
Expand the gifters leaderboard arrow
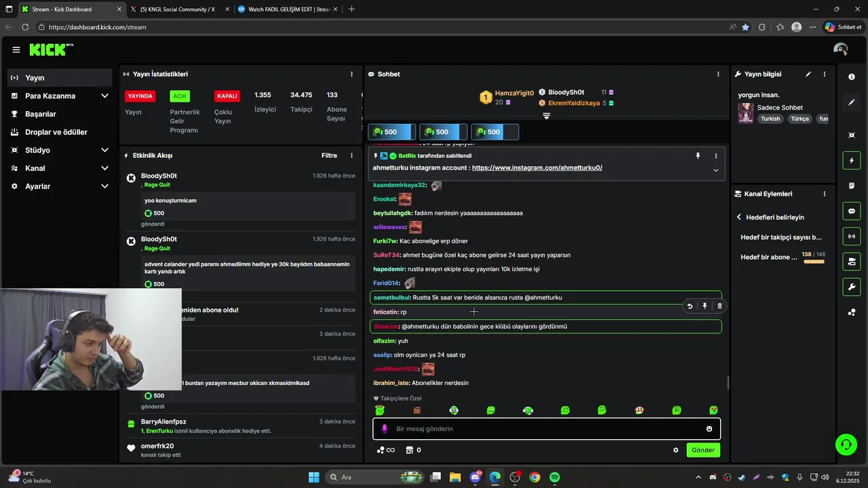pos(547,117)
